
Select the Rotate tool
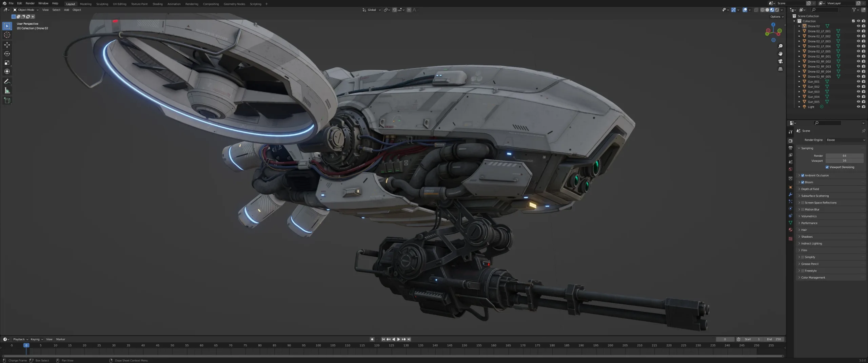tap(7, 54)
